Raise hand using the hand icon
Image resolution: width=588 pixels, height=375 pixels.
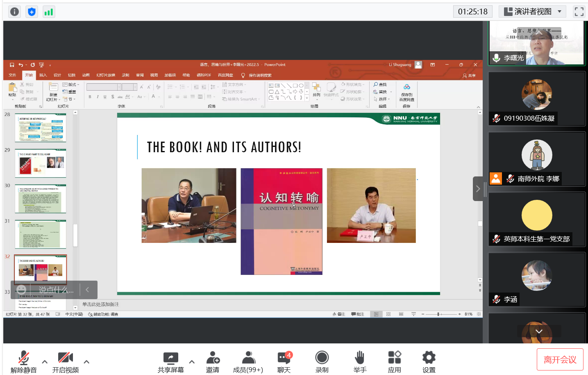point(360,358)
